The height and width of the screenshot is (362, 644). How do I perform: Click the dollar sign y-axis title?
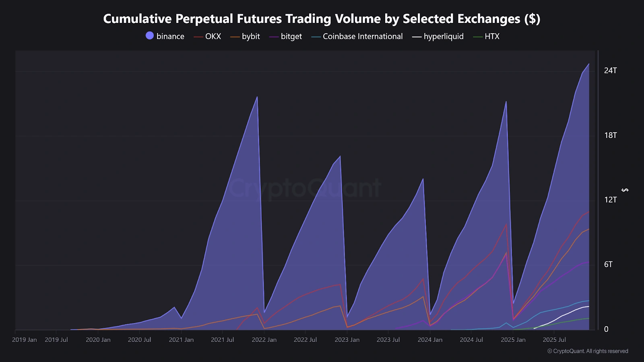pos(625,190)
